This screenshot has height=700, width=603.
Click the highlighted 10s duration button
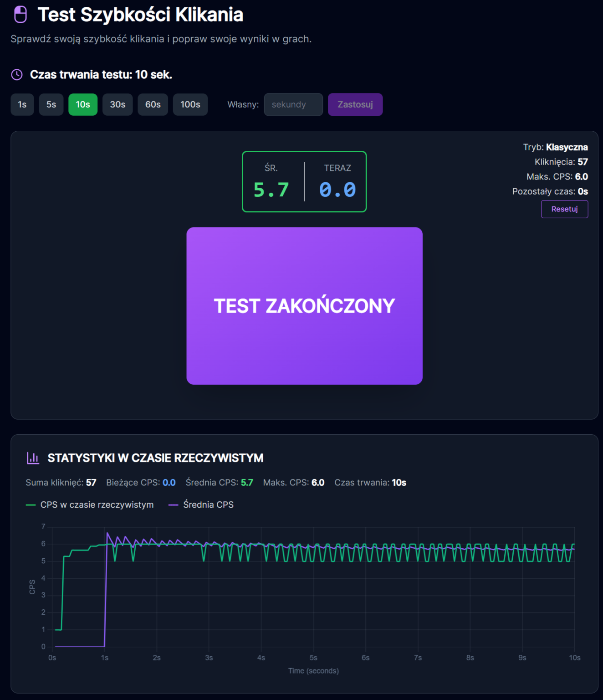coord(82,104)
